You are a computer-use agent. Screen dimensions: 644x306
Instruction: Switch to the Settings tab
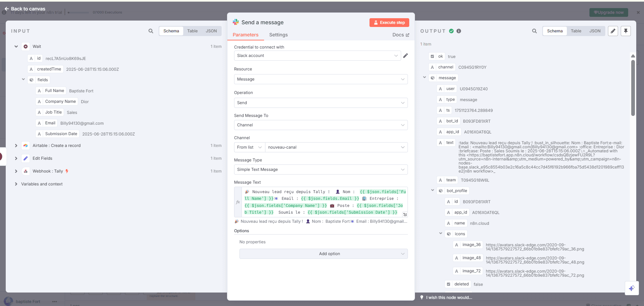pos(278,35)
